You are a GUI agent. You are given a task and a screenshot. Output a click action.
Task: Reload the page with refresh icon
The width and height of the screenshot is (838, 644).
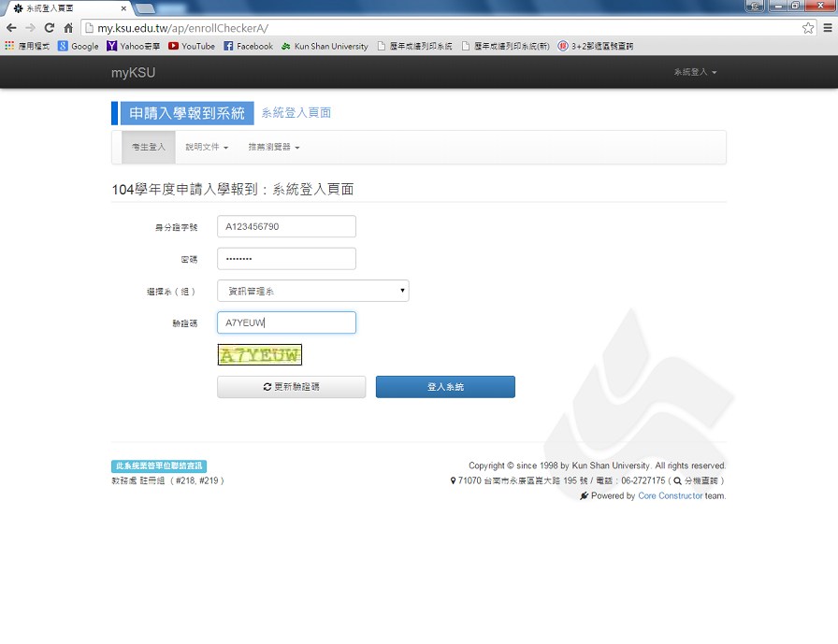[50, 28]
